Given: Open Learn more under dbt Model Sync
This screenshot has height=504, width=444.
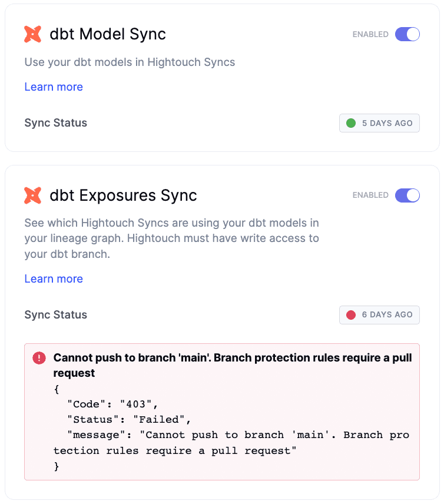Looking at the screenshot, I should (x=54, y=87).
